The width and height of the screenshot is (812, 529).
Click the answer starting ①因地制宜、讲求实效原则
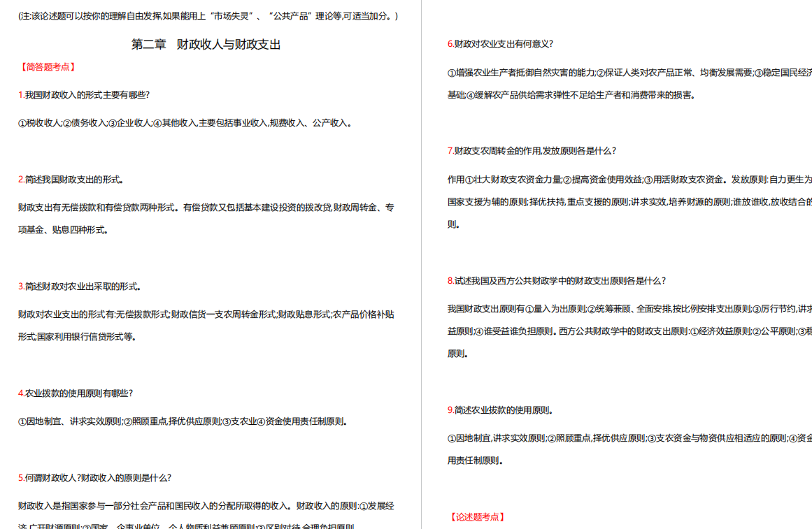[183, 422]
